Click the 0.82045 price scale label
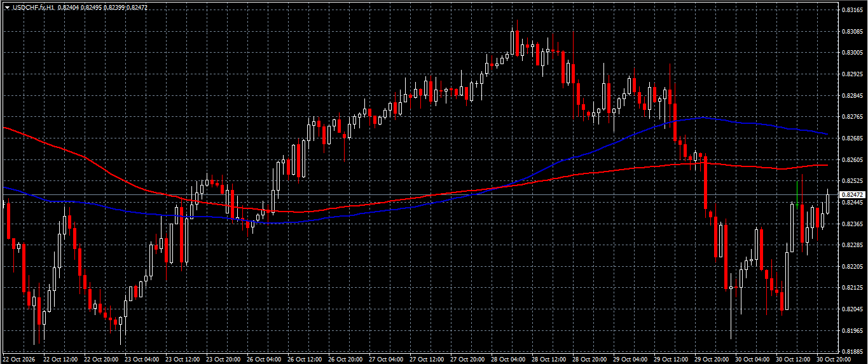 click(852, 309)
